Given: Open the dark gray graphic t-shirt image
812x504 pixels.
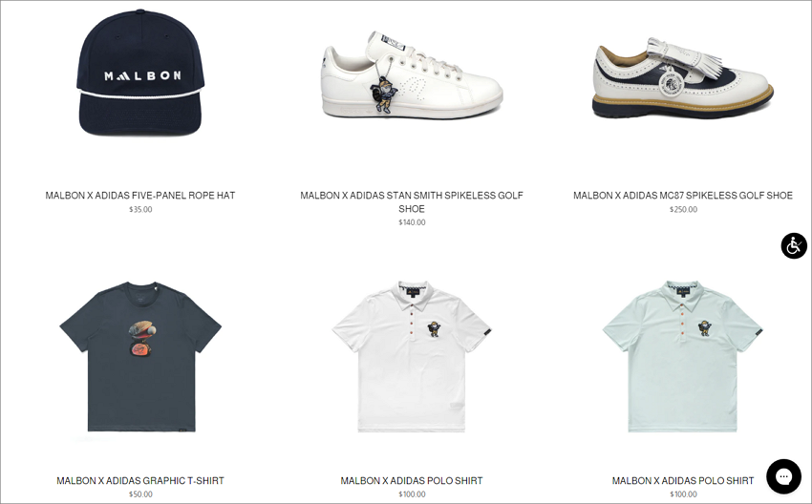Looking at the screenshot, I should point(140,357).
